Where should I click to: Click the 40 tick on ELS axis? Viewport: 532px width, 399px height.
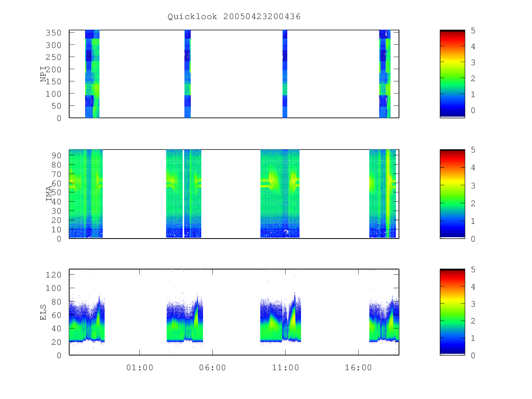pyautogui.click(x=58, y=329)
